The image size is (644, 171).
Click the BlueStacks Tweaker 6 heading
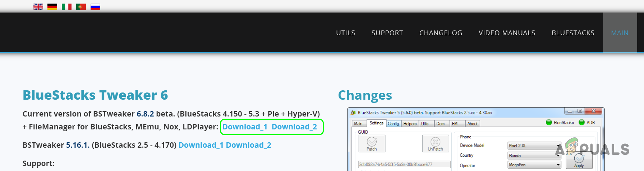[x=95, y=95]
